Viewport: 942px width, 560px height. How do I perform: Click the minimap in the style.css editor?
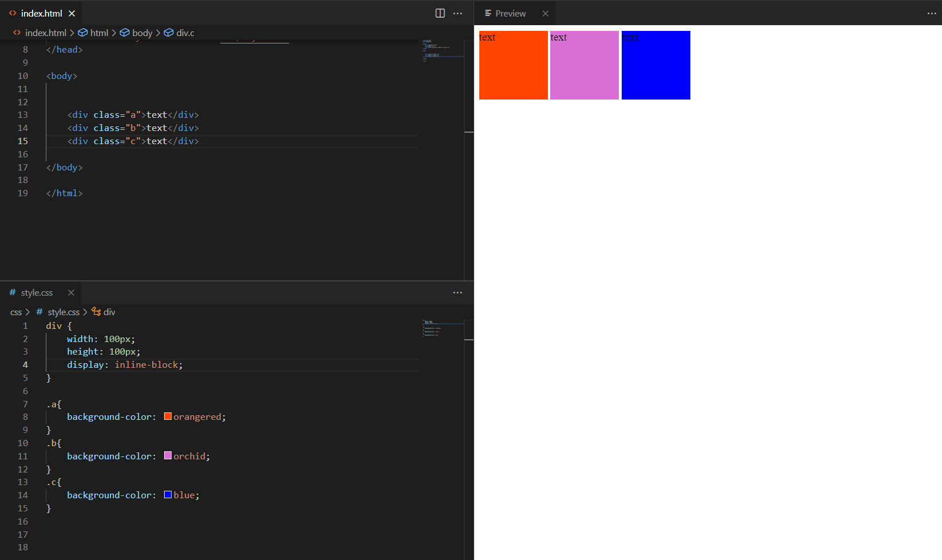(x=440, y=329)
